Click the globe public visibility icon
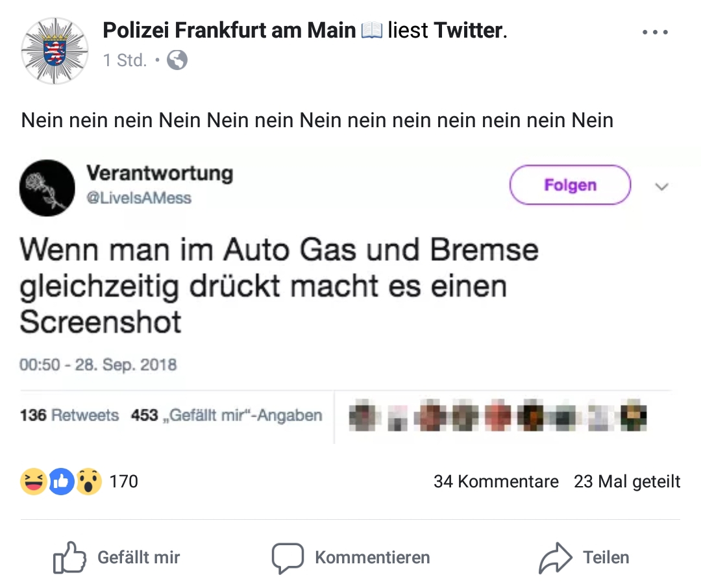The image size is (701, 588). 177,60
